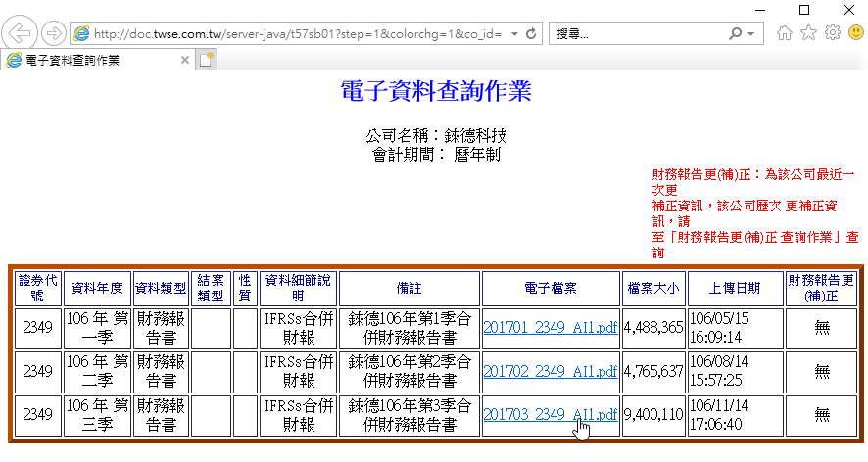Viewport: 868px width, 462px height.
Task: Open 201703_2349_AI1.pdf link
Action: pos(551,414)
